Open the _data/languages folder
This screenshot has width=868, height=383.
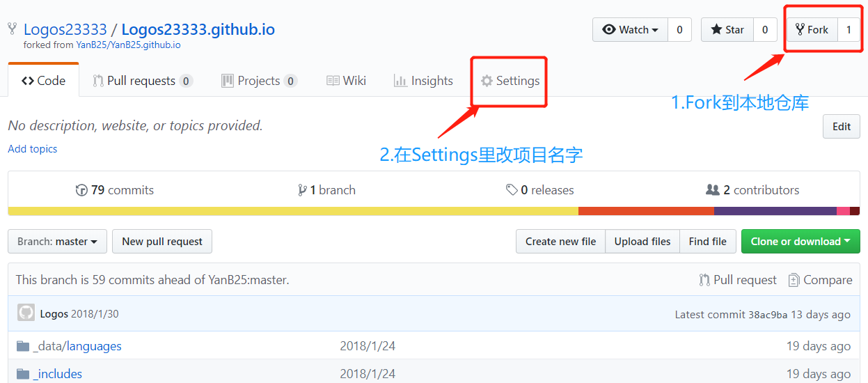coord(77,346)
